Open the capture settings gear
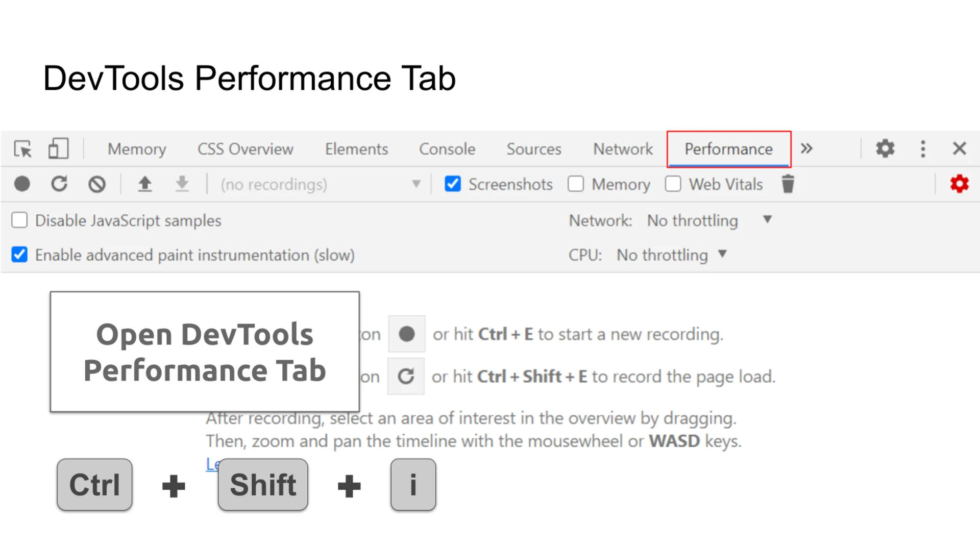 [x=959, y=184]
